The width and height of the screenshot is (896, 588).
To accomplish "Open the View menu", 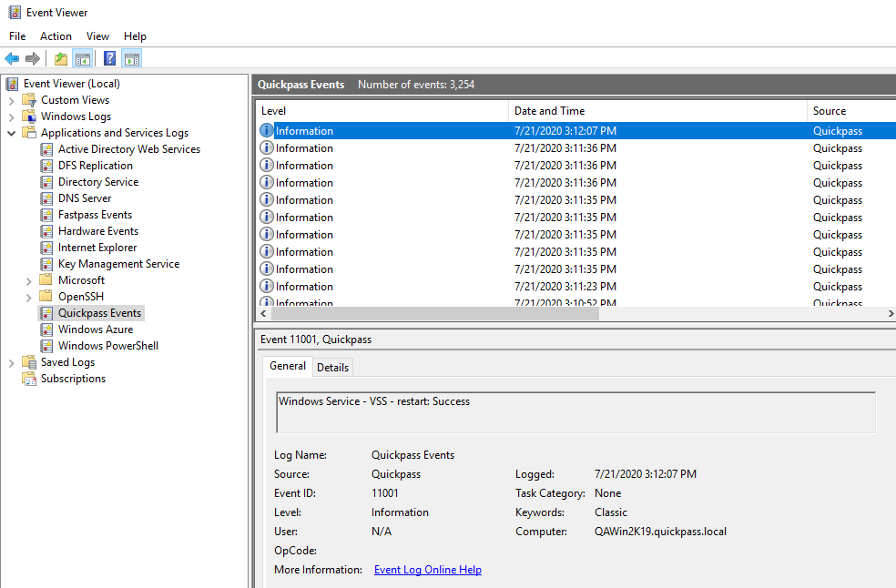I will coord(97,36).
